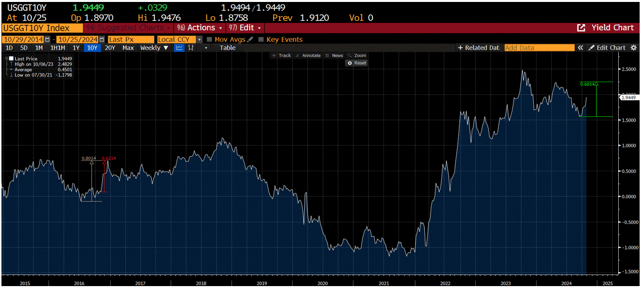Toggle the Key Events checkbox
The width and height of the screenshot is (644, 289).
[x=261, y=39]
